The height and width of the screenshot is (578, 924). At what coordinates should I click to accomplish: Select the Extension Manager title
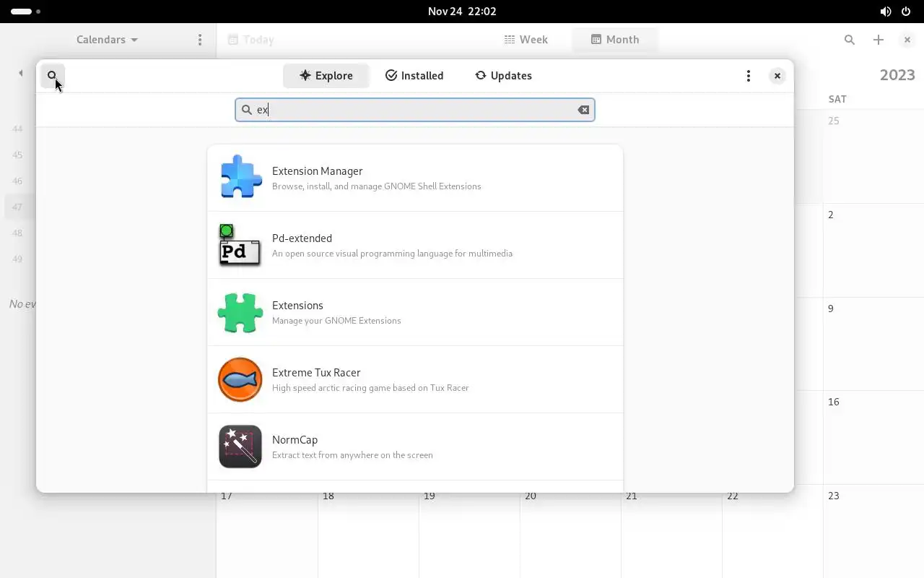[x=317, y=171]
